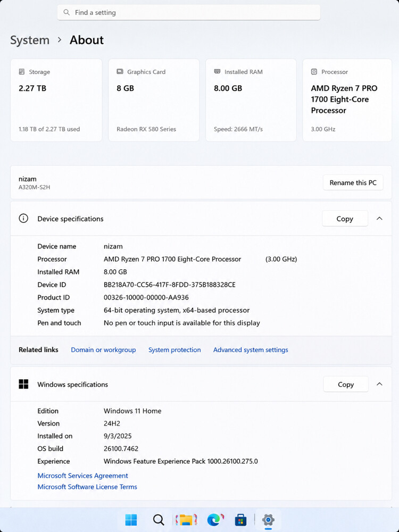Select the Graphics Card 8 GB card
The image size is (399, 532).
(154, 100)
